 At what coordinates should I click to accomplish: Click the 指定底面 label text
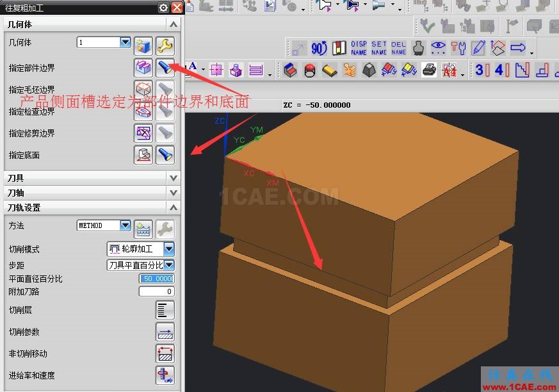click(24, 155)
